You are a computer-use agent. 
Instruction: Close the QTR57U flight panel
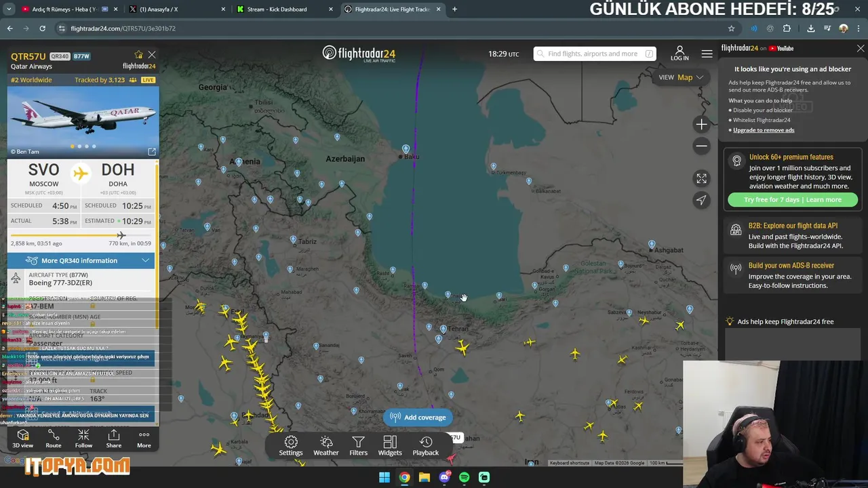(152, 55)
